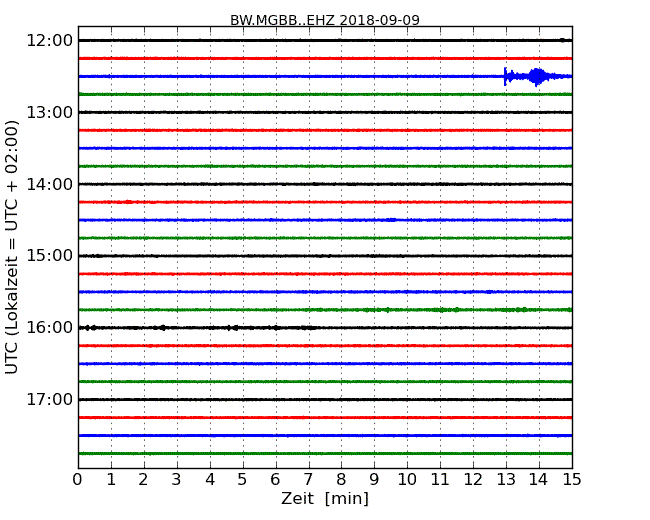Select minute tick label 15
This screenshot has height=520, width=650.
pyautogui.click(x=572, y=480)
